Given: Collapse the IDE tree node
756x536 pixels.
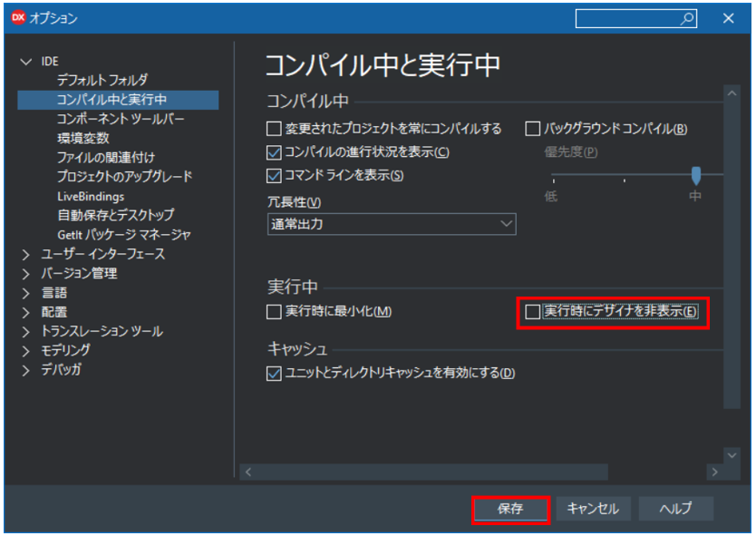Looking at the screenshot, I should [28, 59].
